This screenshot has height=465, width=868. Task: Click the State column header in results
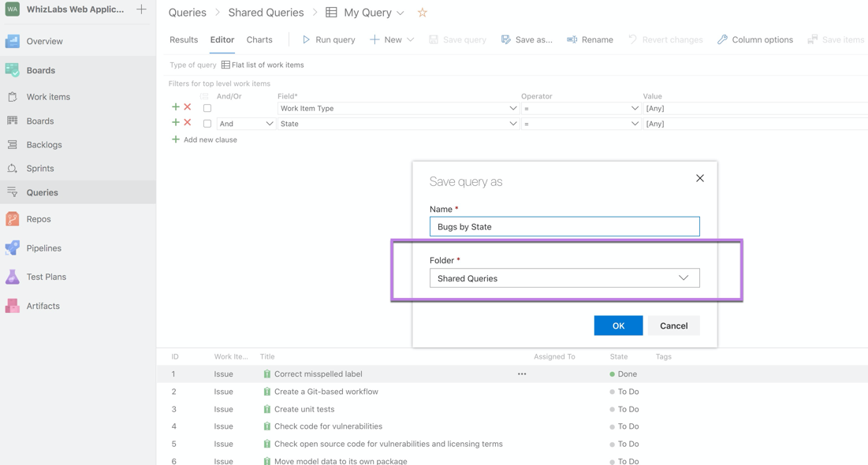click(x=619, y=356)
